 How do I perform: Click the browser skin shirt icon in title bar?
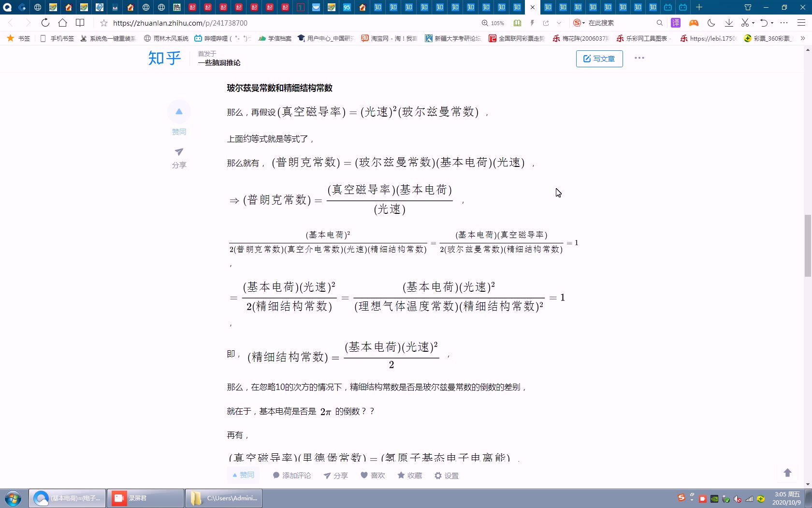[748, 7]
